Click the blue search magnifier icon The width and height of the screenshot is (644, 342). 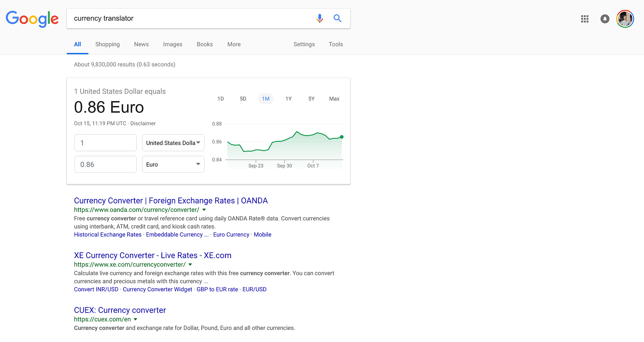[337, 19]
